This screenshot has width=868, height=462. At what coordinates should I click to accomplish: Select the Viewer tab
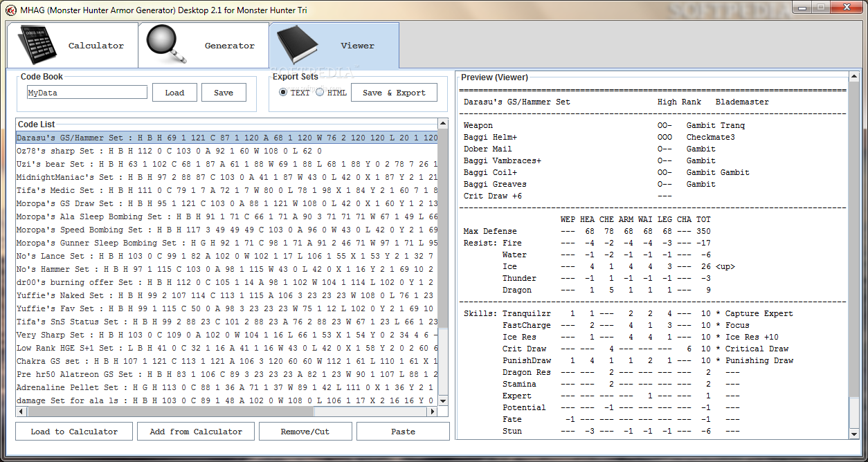(334, 45)
